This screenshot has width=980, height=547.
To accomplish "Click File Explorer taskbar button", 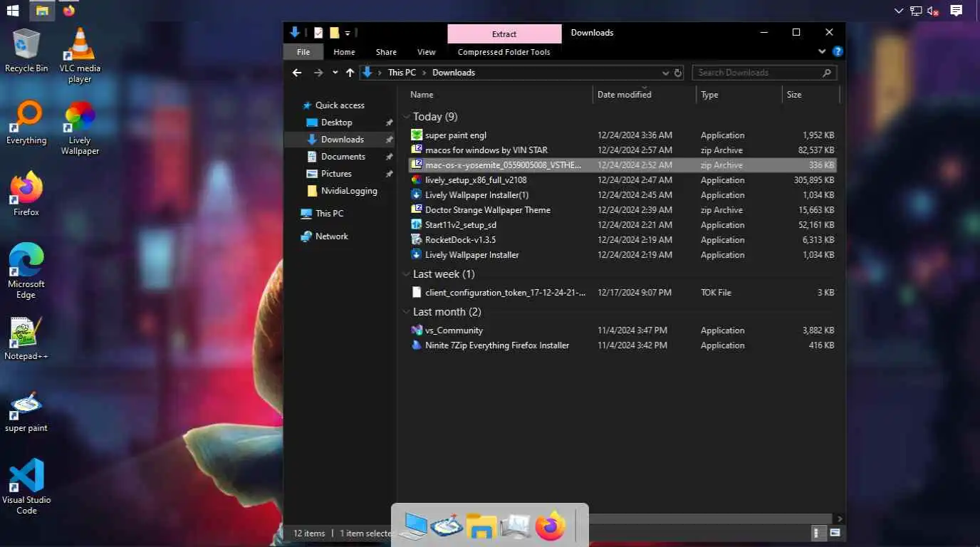I will tap(43, 11).
